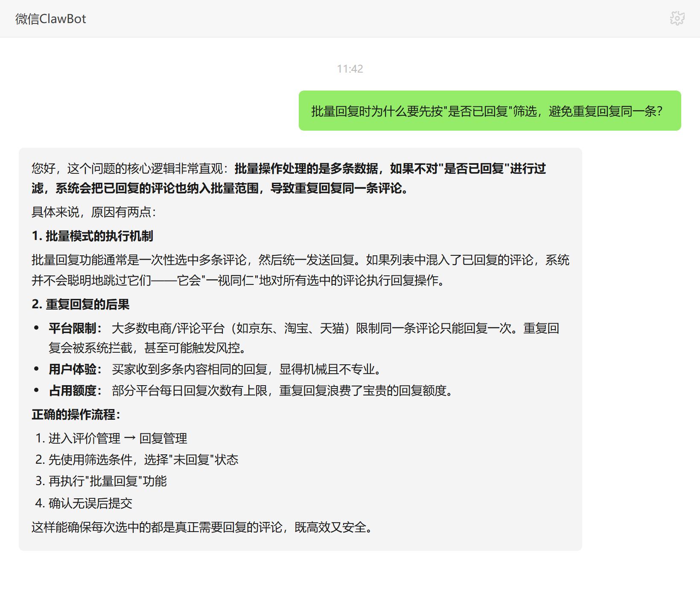Click the bold summary sentence about 批量操作

point(289,178)
